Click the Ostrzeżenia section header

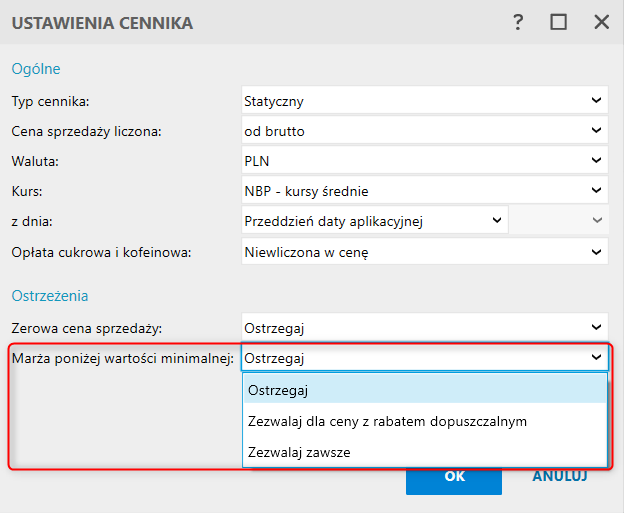(x=50, y=296)
